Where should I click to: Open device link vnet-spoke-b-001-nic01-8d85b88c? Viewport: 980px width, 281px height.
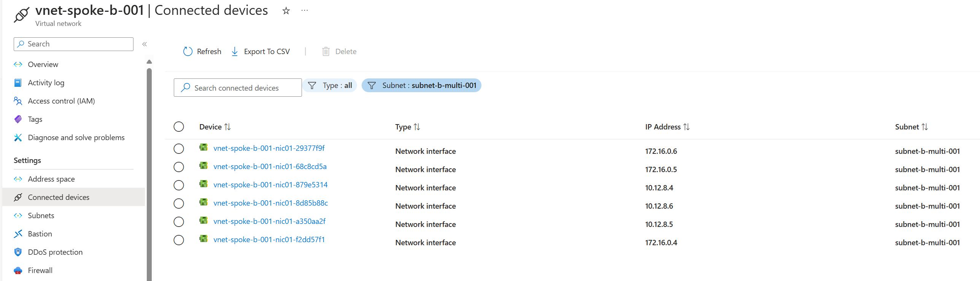coord(270,203)
